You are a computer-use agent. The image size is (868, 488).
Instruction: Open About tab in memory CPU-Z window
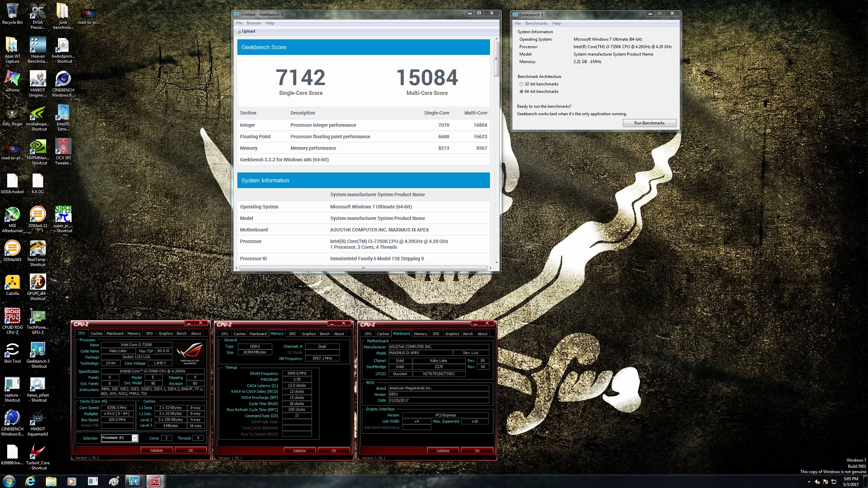coord(339,334)
